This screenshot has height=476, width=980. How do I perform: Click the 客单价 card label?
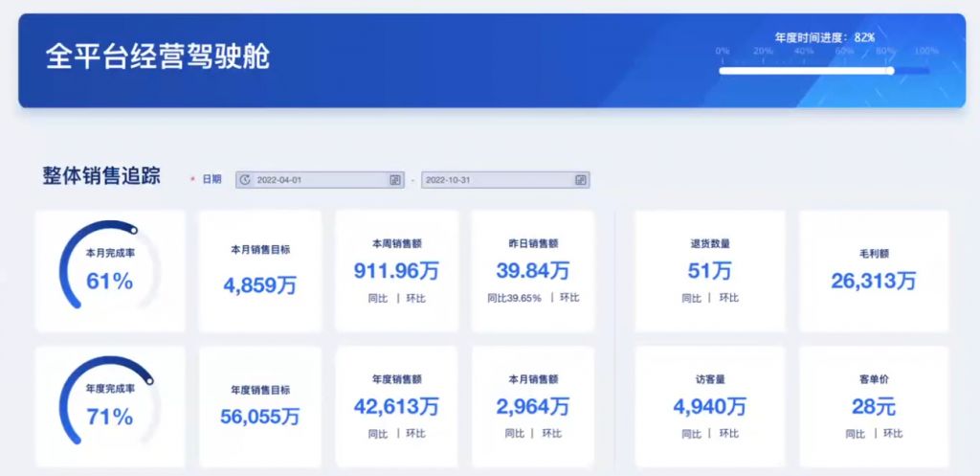(874, 379)
